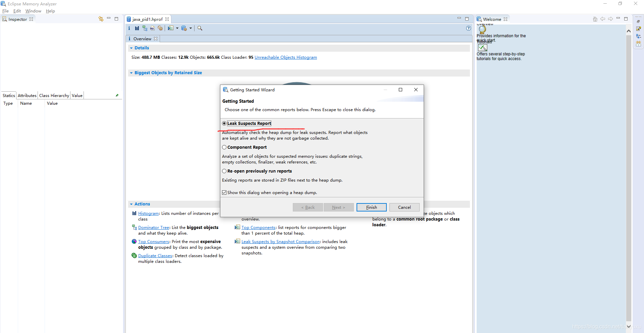
Task: Open the Top Consumers link
Action: coord(154,242)
